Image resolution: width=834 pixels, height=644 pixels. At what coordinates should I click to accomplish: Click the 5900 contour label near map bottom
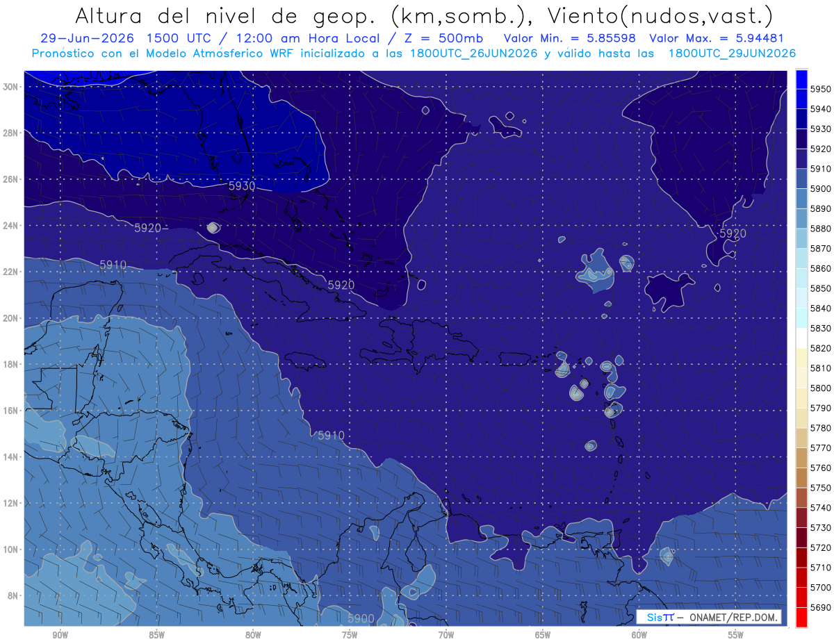pos(361,618)
